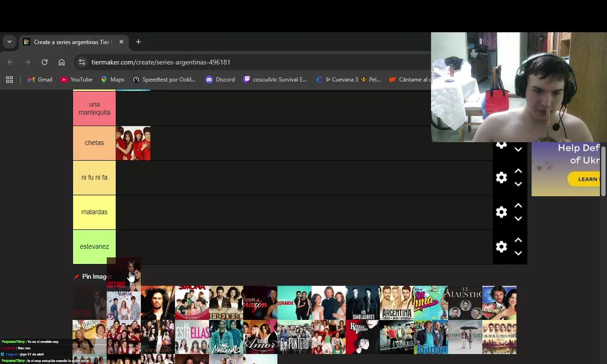Click the malardas tier label
The height and width of the screenshot is (364, 607).
coord(94,212)
